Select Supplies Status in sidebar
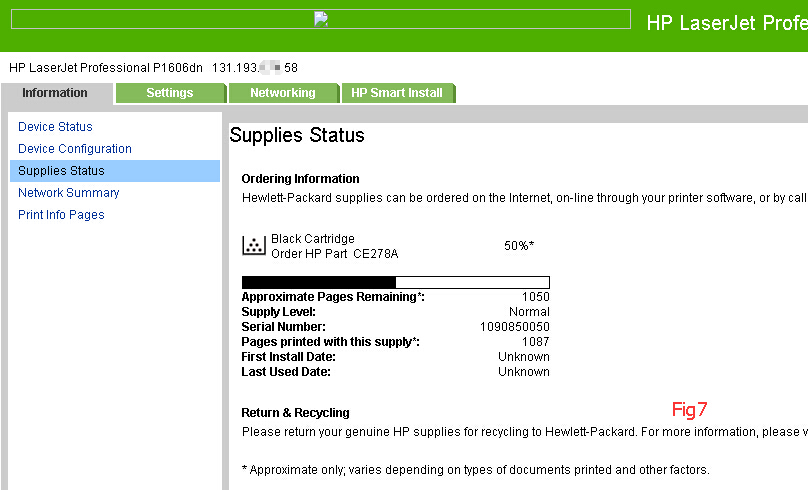This screenshot has width=808, height=490. (115, 171)
